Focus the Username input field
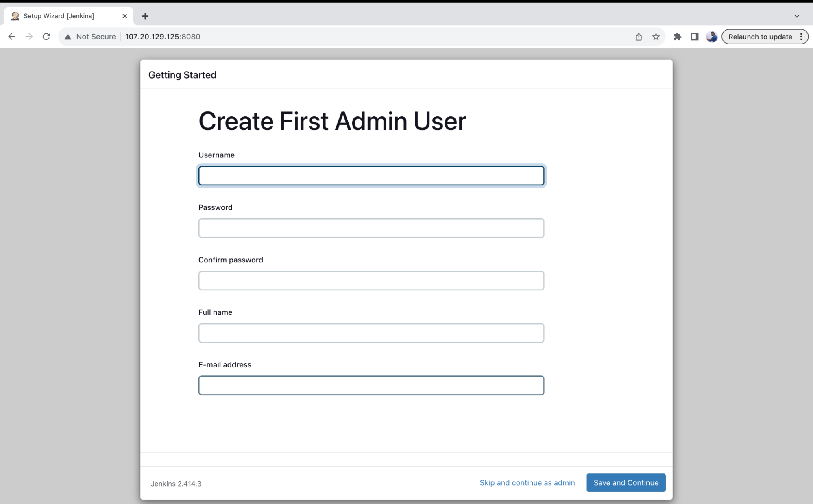This screenshot has width=813, height=504. [371, 176]
